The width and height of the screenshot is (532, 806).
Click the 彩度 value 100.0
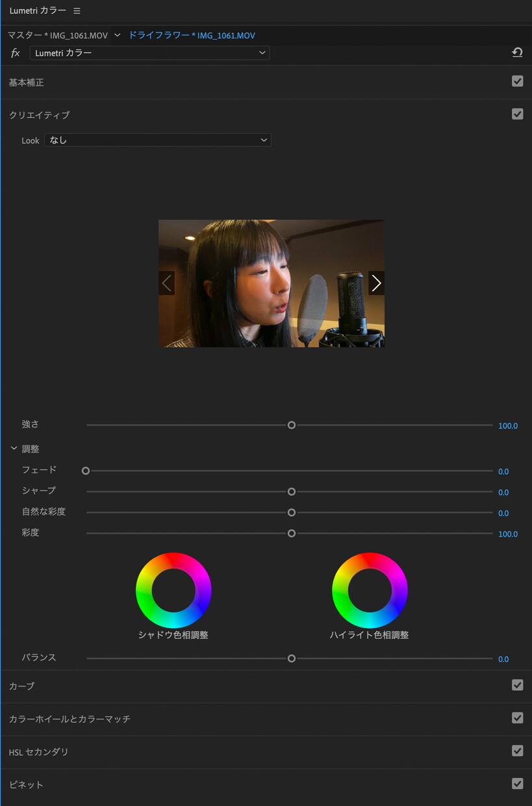508,534
